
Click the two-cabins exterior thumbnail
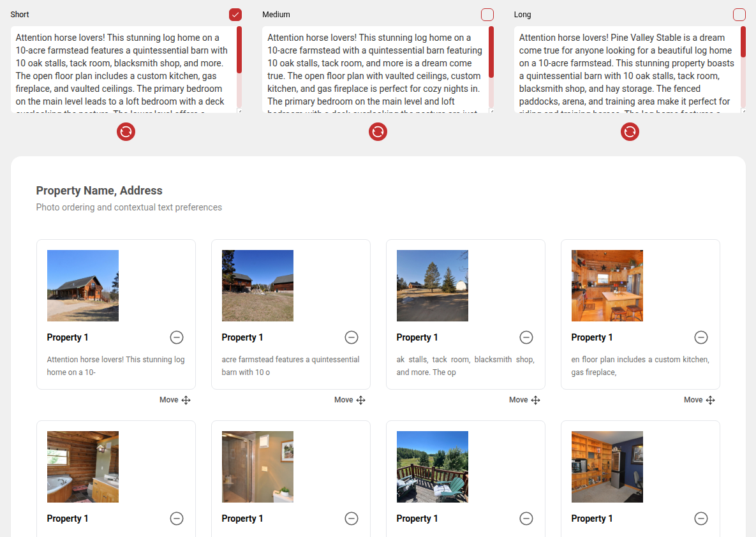[257, 286]
